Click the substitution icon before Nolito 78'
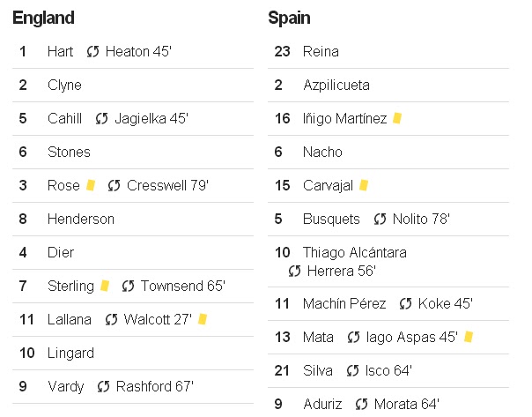 381,220
